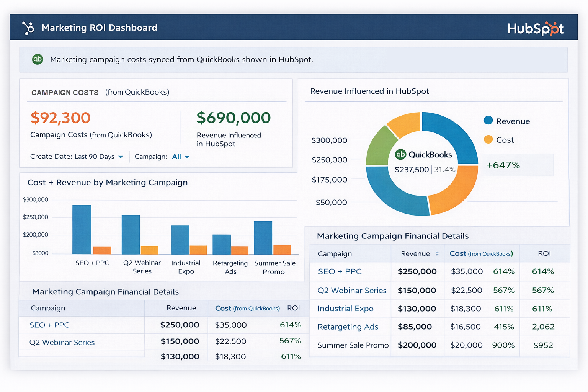Open Q2 Webinar Series in right table
The height and width of the screenshot is (392, 588).
[352, 291]
